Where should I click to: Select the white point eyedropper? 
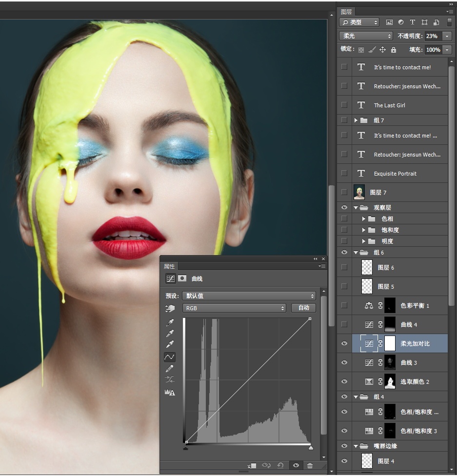(x=170, y=344)
